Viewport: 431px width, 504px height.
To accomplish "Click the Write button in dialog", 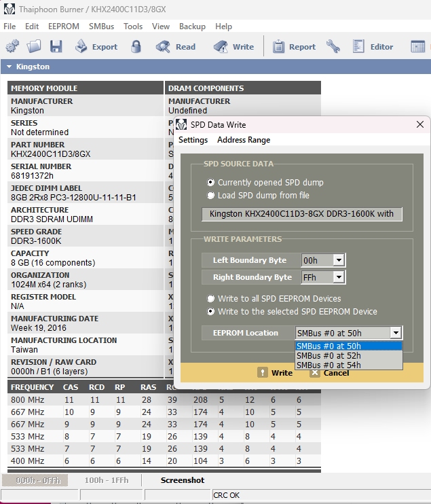I will pos(275,373).
